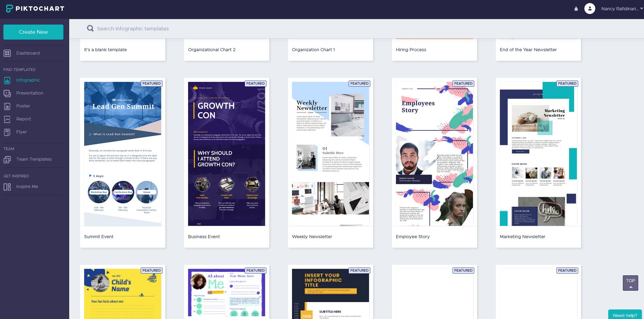Open Presentation templates
644x319 pixels.
pos(30,93)
